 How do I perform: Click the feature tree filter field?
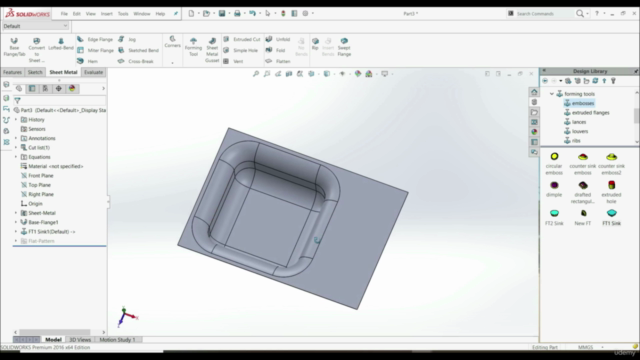[59, 100]
